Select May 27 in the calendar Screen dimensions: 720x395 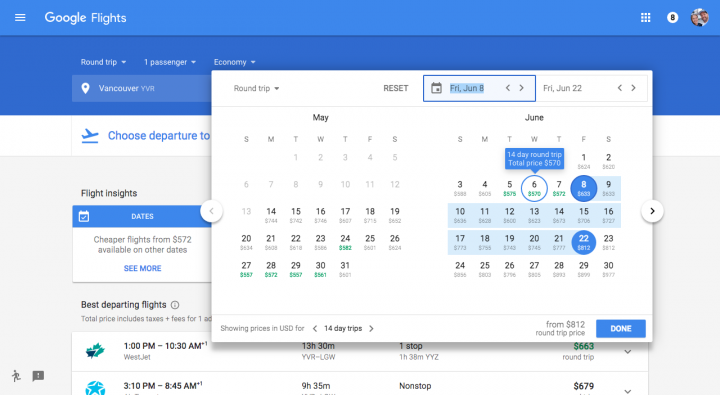246,269
